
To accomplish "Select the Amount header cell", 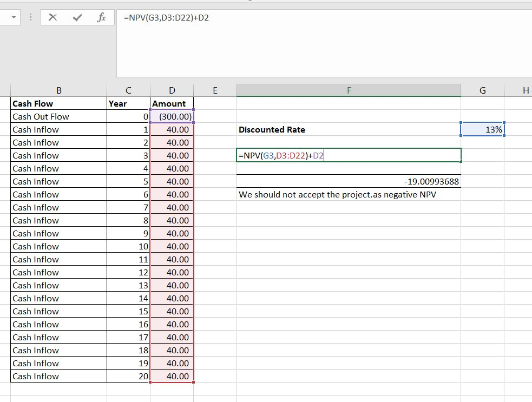I will click(x=172, y=103).
